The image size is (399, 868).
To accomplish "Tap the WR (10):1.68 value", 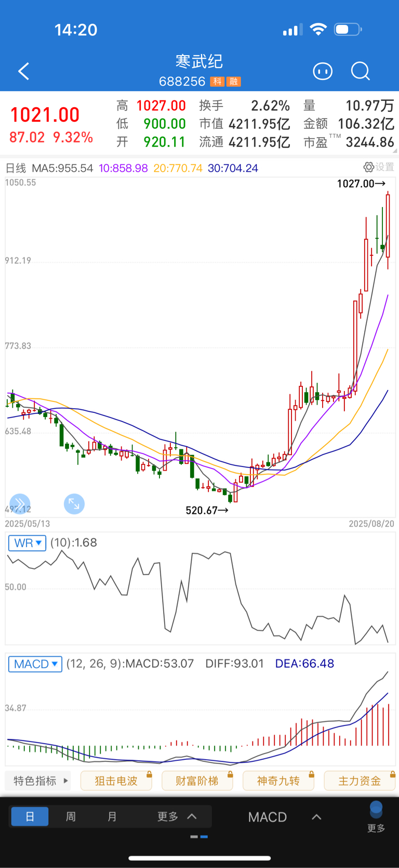I will tap(74, 542).
